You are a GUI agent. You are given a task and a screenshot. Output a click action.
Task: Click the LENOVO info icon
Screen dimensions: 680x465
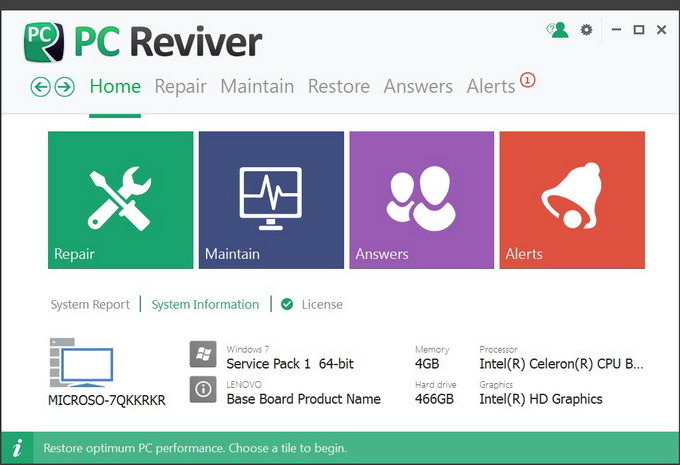(203, 389)
